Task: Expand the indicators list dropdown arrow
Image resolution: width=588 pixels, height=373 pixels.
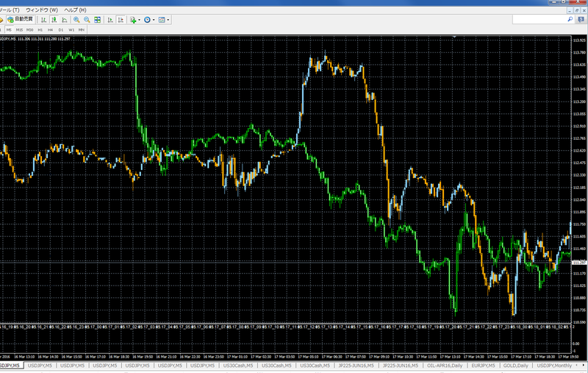Action: tap(140, 20)
